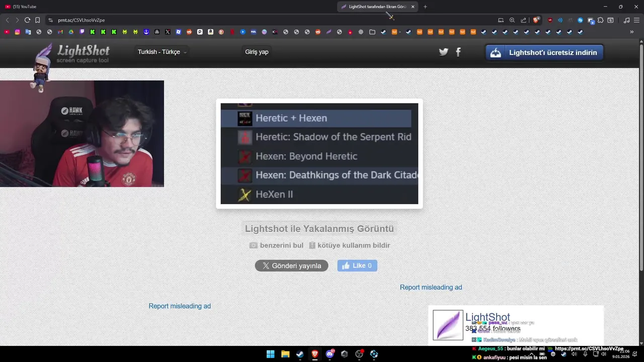This screenshot has height=362, width=644.
Task: Click the captured Heretic + Hexen screenshot image
Action: pos(319,153)
